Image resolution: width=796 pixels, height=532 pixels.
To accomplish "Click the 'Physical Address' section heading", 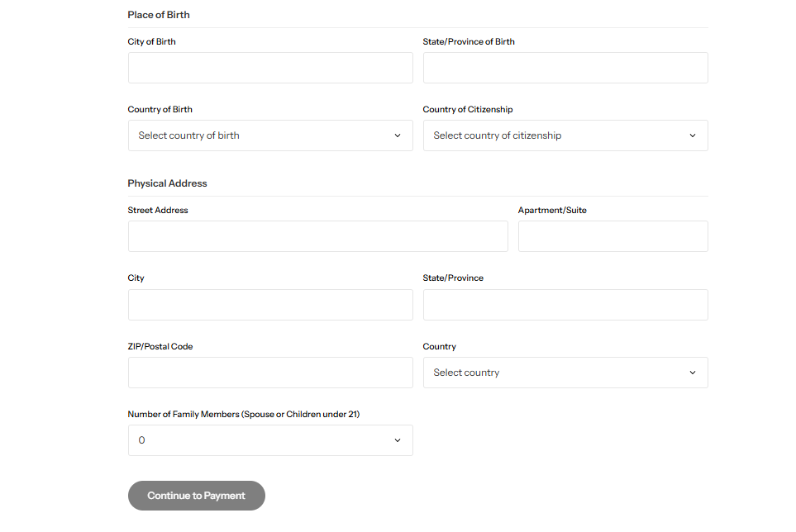I will pyautogui.click(x=167, y=183).
